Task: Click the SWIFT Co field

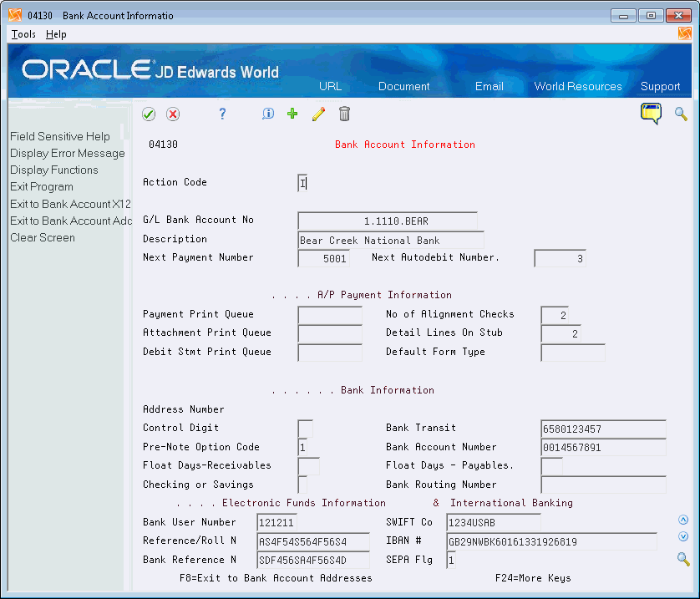Action: click(494, 523)
